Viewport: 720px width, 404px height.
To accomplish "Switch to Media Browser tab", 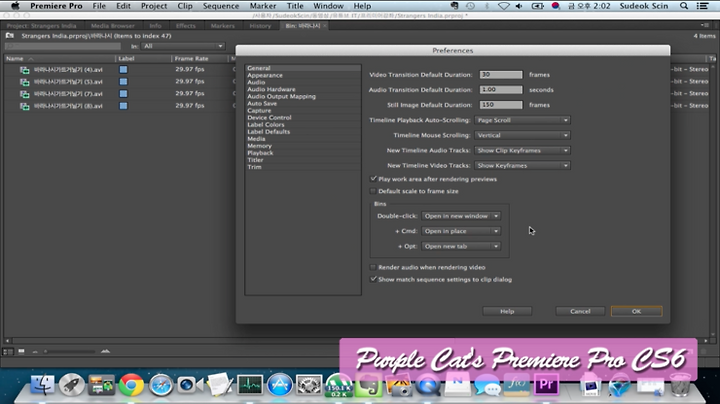I will tap(112, 26).
